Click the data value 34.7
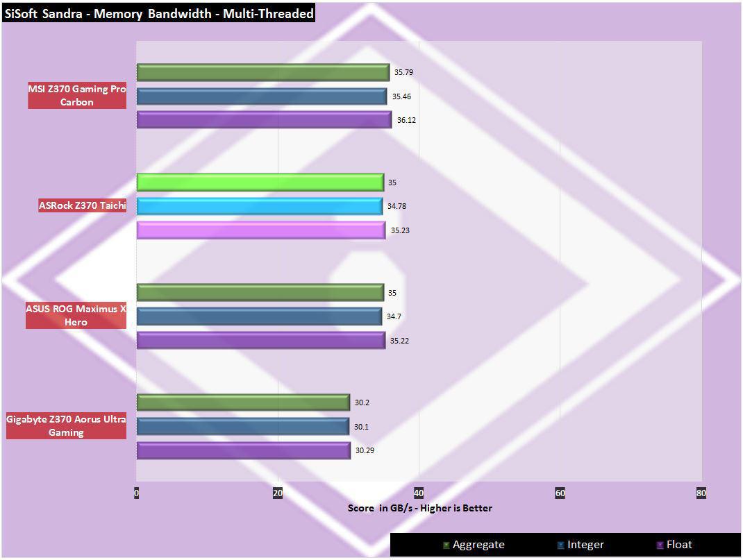This screenshot has width=743, height=560. click(394, 316)
